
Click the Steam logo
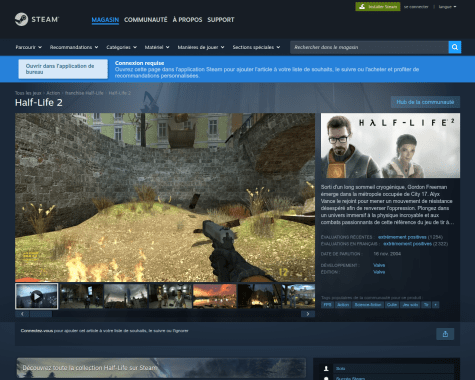37,19
